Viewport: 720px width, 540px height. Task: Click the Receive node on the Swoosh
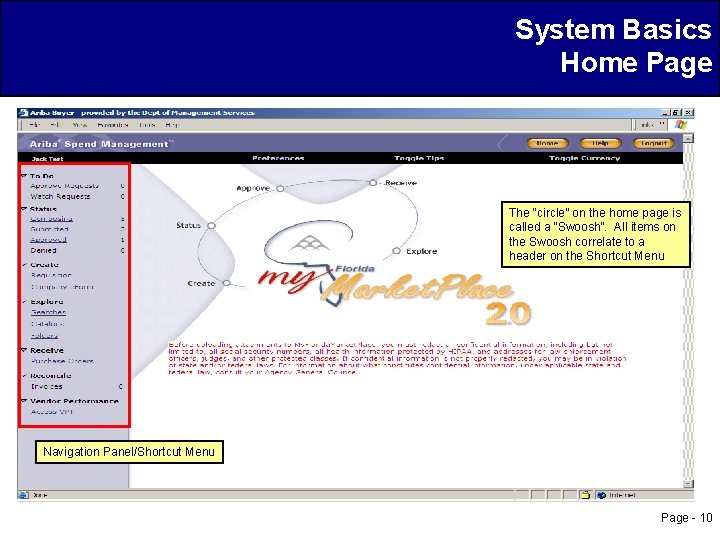click(x=373, y=183)
